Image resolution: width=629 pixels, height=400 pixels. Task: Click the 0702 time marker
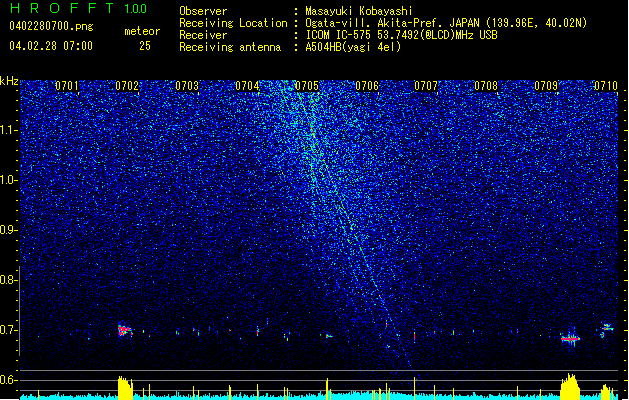point(127,86)
